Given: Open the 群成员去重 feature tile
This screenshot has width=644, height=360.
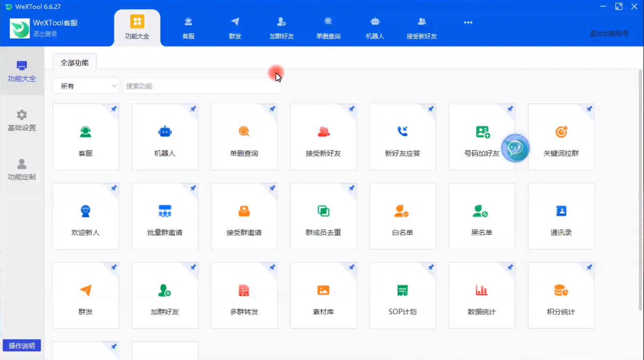Looking at the screenshot, I should click(x=323, y=217).
